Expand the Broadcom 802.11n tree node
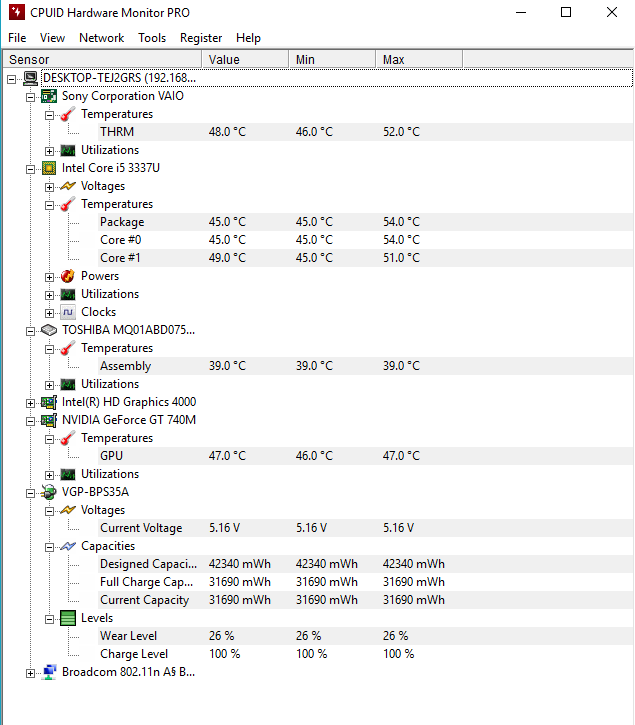This screenshot has height=725, width=635. 30,672
